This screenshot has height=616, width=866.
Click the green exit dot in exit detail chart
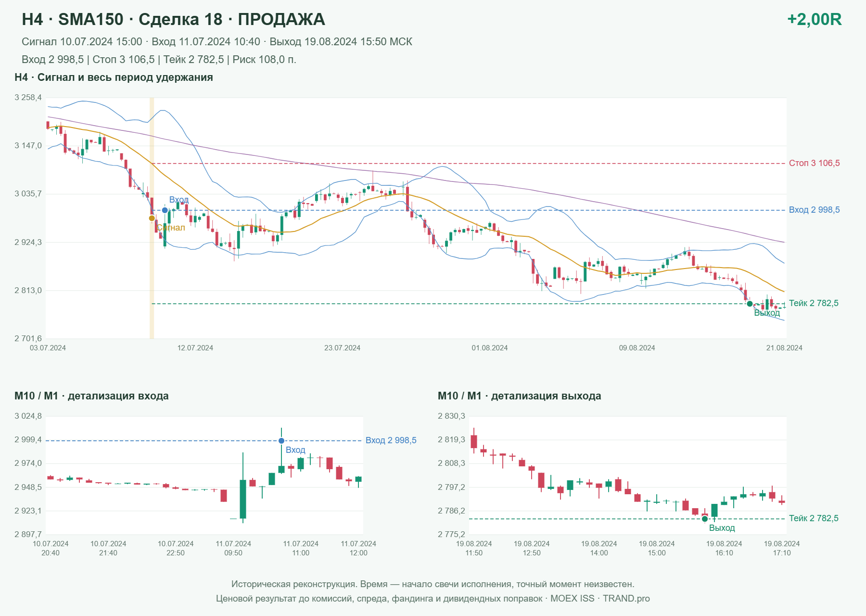(x=705, y=519)
